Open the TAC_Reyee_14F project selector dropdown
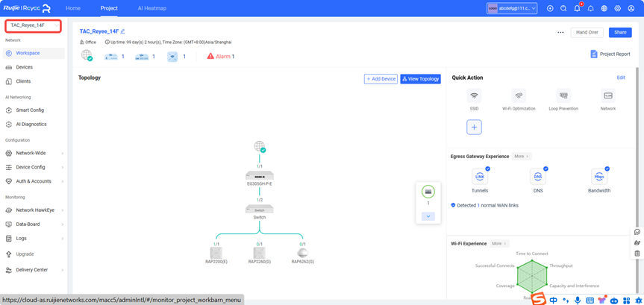Image resolution: width=644 pixels, height=305 pixels. 34,25
